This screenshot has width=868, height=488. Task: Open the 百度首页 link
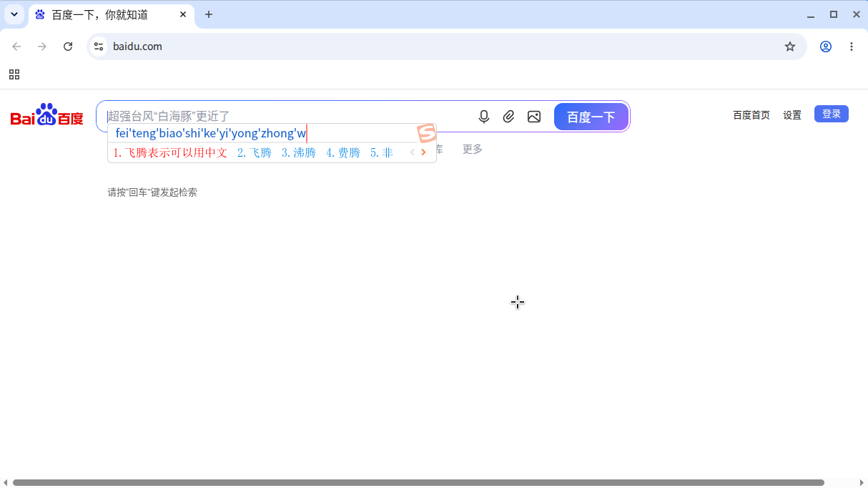click(751, 115)
